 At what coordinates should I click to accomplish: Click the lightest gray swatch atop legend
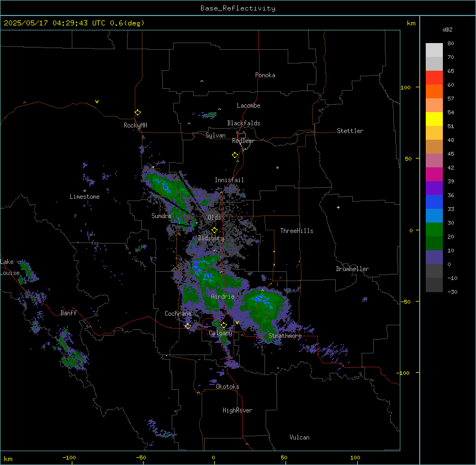(434, 50)
